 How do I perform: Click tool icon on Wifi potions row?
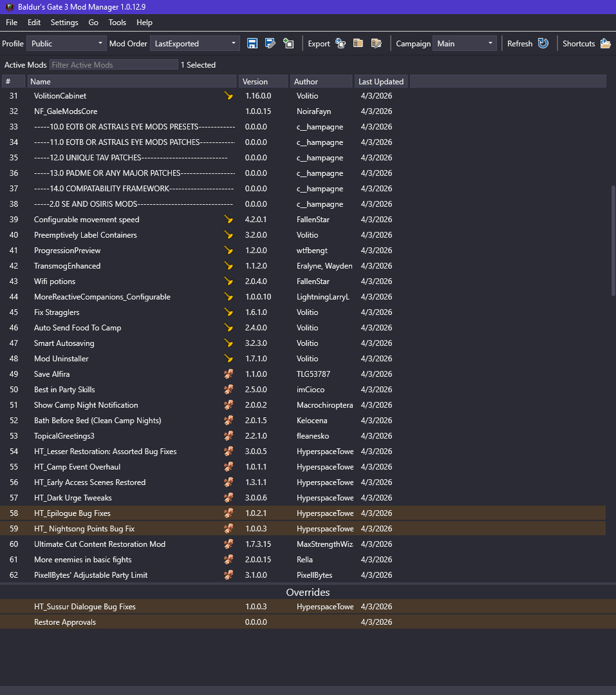[x=229, y=281]
